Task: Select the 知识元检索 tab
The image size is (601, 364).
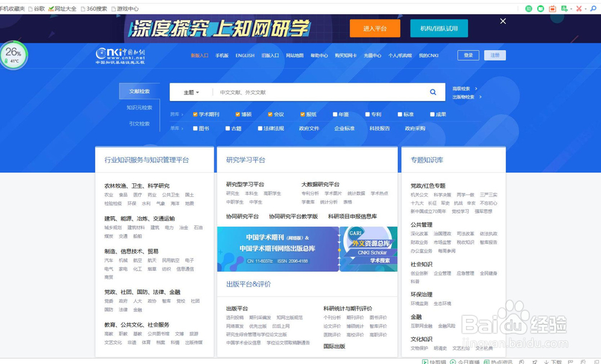Action: 139,108
